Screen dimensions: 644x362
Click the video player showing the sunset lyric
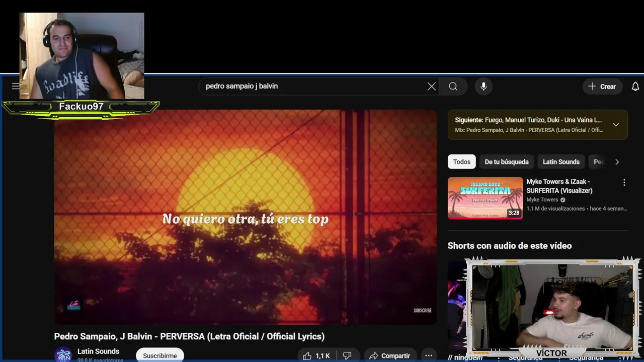pyautogui.click(x=246, y=217)
